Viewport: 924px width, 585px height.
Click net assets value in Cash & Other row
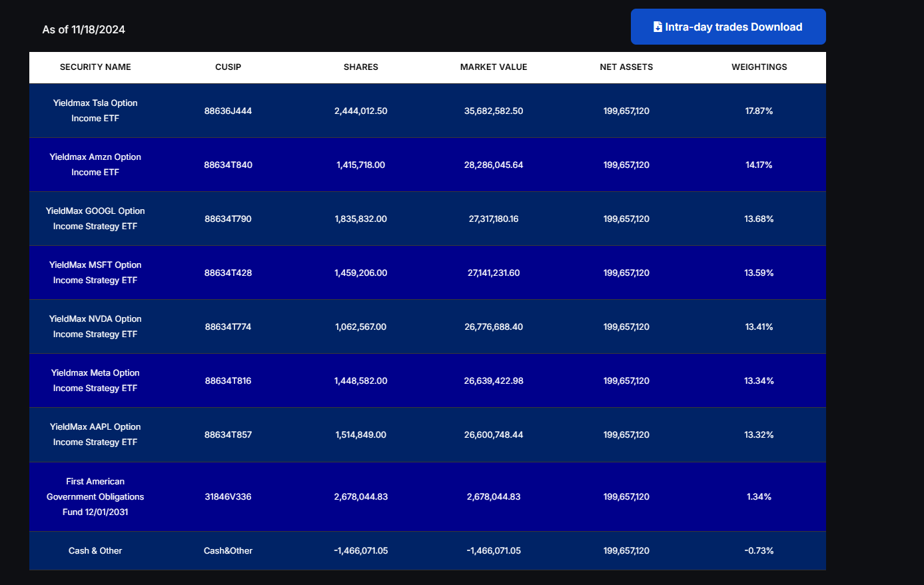pos(626,550)
